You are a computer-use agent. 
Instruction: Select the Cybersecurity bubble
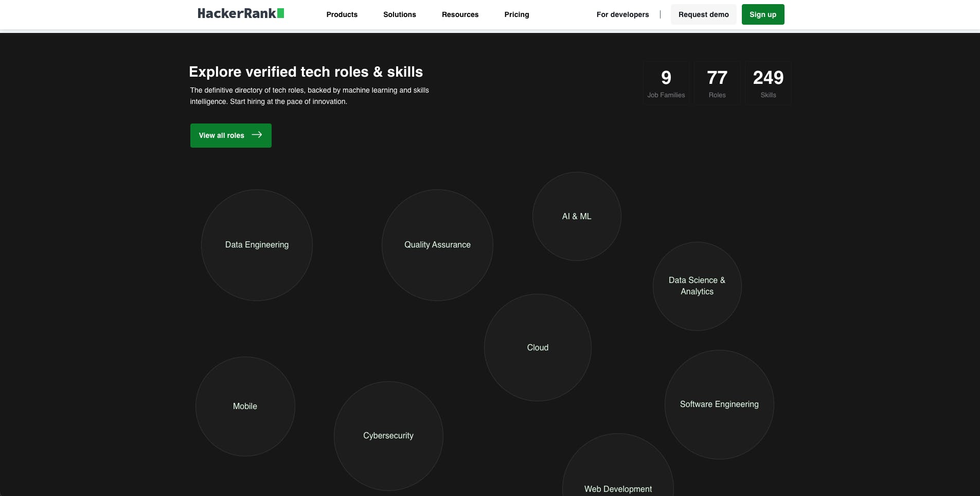click(388, 435)
